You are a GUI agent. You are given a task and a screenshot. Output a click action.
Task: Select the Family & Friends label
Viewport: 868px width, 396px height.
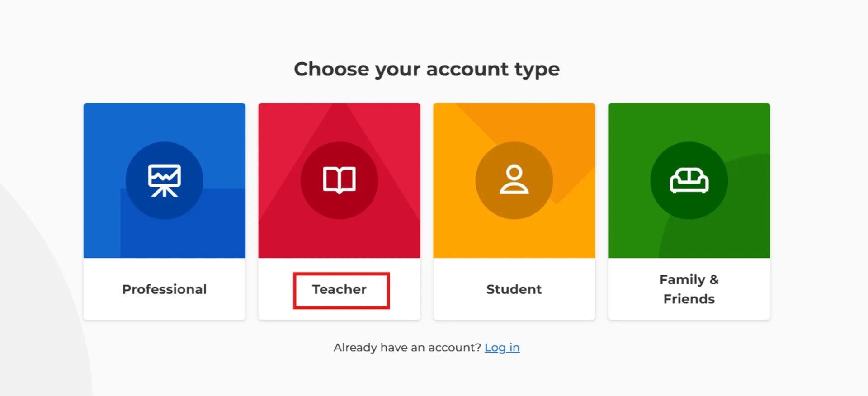click(x=689, y=289)
